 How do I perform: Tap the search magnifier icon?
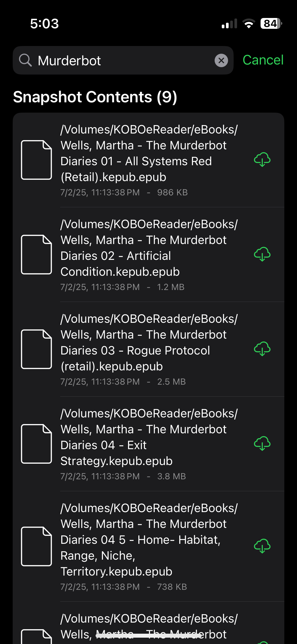tap(25, 61)
